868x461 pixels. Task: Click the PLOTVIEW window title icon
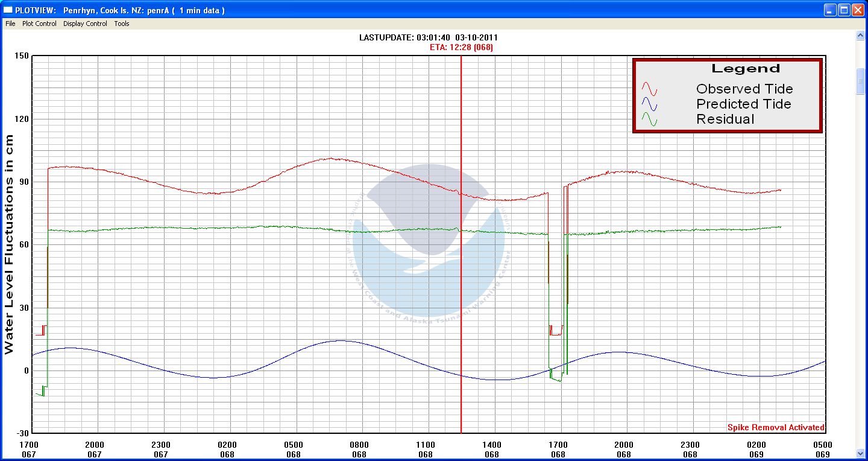coord(8,10)
